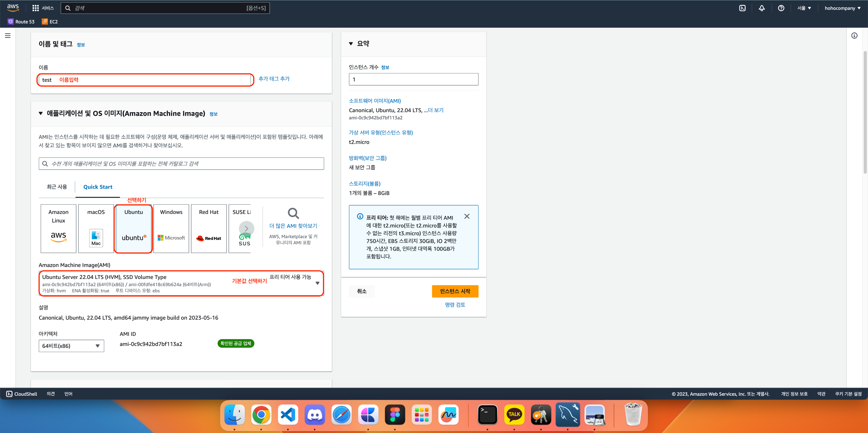Click the info panel icon at right
The width and height of the screenshot is (868, 433).
point(854,36)
